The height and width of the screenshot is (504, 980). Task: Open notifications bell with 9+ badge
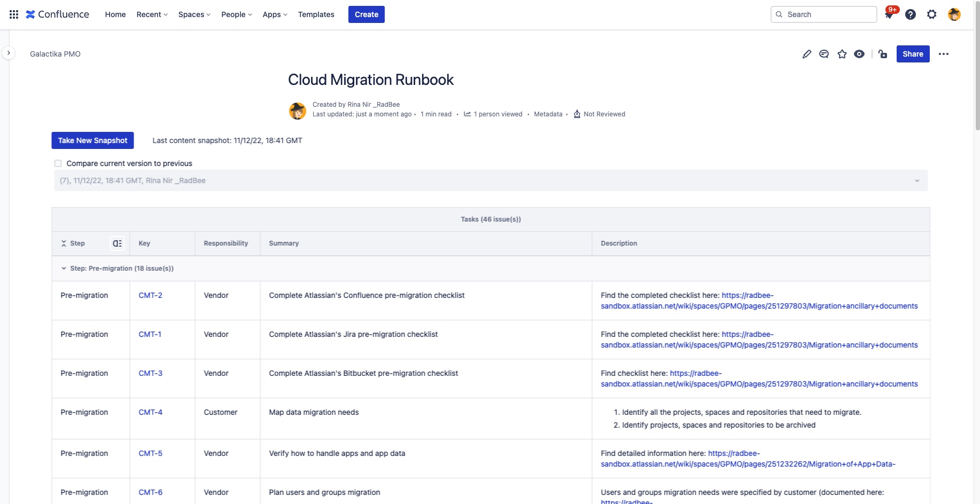pos(890,14)
